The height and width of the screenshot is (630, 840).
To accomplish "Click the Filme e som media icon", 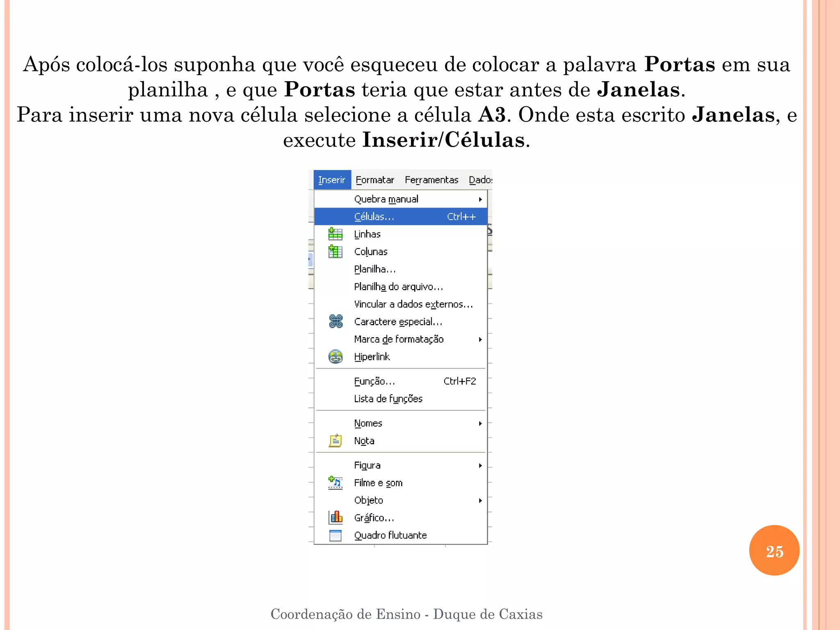I will coord(335,483).
